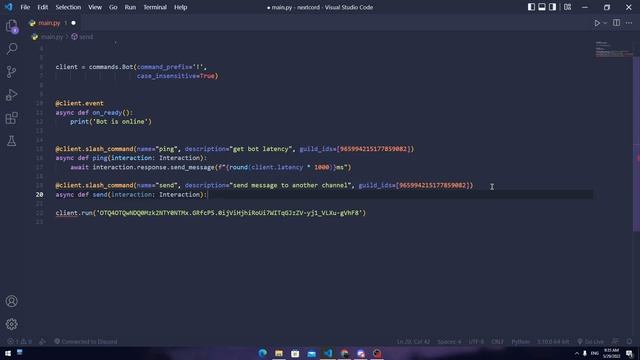
Task: Toggle the secondary side bar
Action: (552, 7)
